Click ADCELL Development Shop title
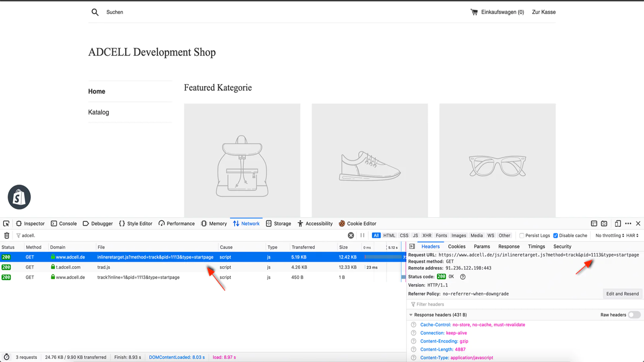Image resolution: width=644 pixels, height=362 pixels. coord(152,52)
